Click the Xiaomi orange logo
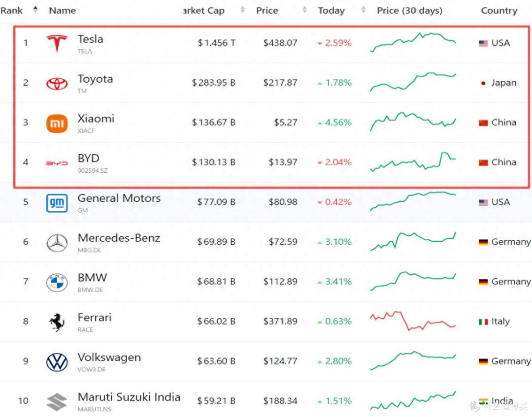The image size is (532, 417). [57, 123]
